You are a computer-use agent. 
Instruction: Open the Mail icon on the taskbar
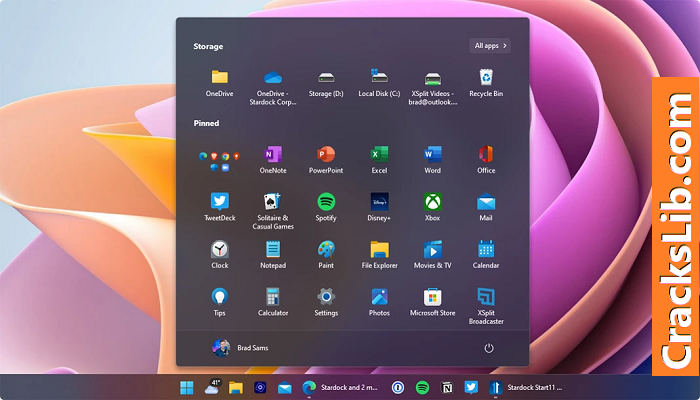284,388
